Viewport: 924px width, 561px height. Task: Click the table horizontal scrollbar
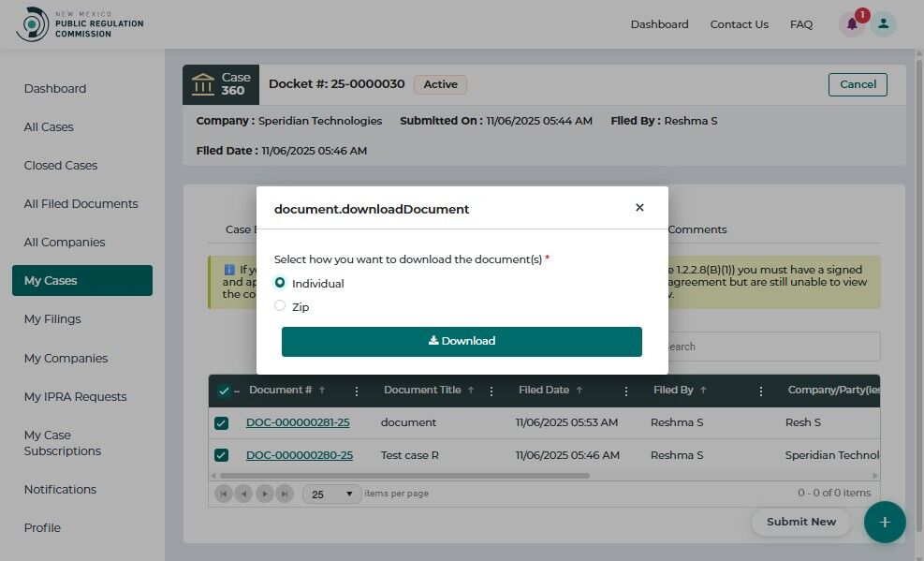(x=404, y=476)
